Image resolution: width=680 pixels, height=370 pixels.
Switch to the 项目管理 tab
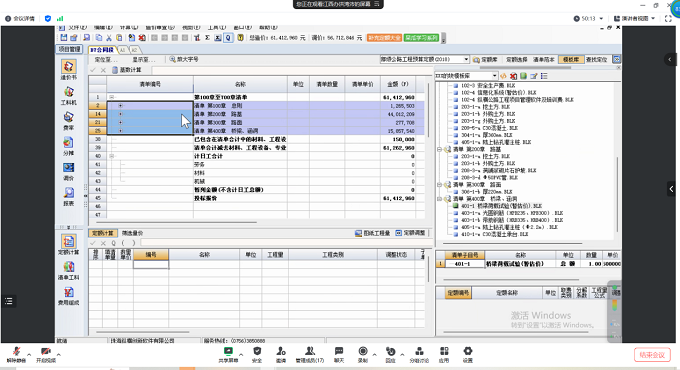point(69,49)
